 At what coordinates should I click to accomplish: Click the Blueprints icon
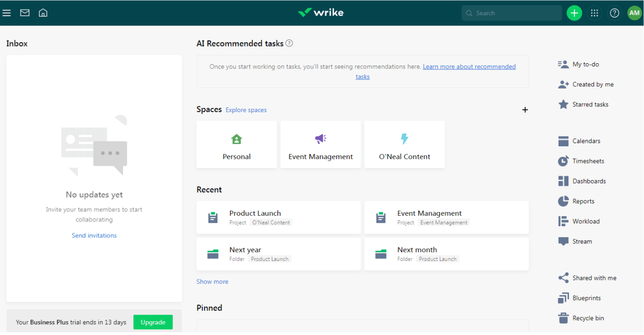[563, 298]
